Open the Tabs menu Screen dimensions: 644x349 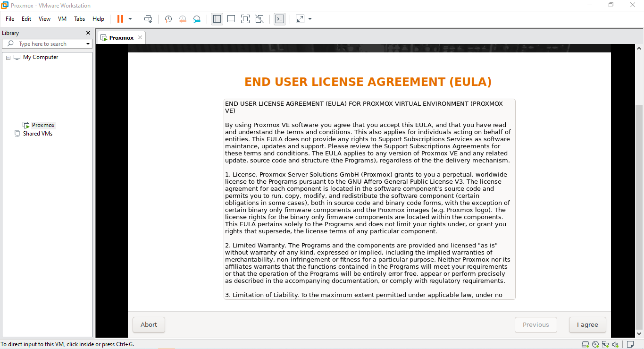pos(80,19)
